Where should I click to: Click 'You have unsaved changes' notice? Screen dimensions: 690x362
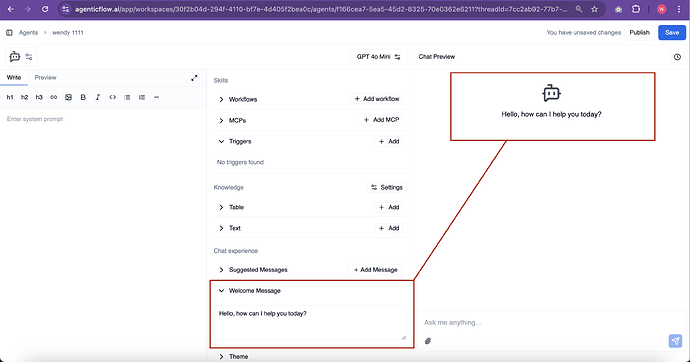584,33
